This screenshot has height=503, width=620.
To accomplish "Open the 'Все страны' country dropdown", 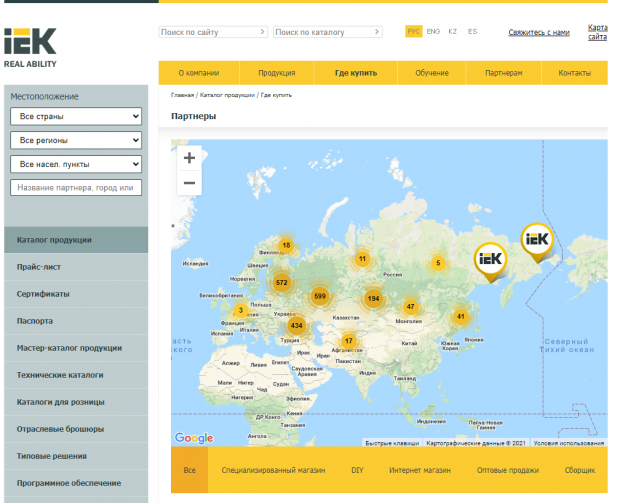I will point(76,116).
